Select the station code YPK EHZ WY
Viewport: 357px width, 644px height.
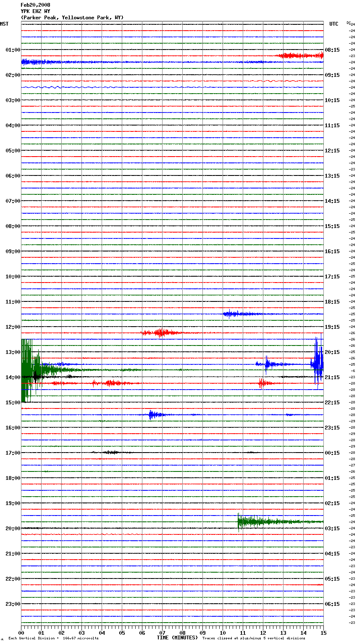click(35, 11)
